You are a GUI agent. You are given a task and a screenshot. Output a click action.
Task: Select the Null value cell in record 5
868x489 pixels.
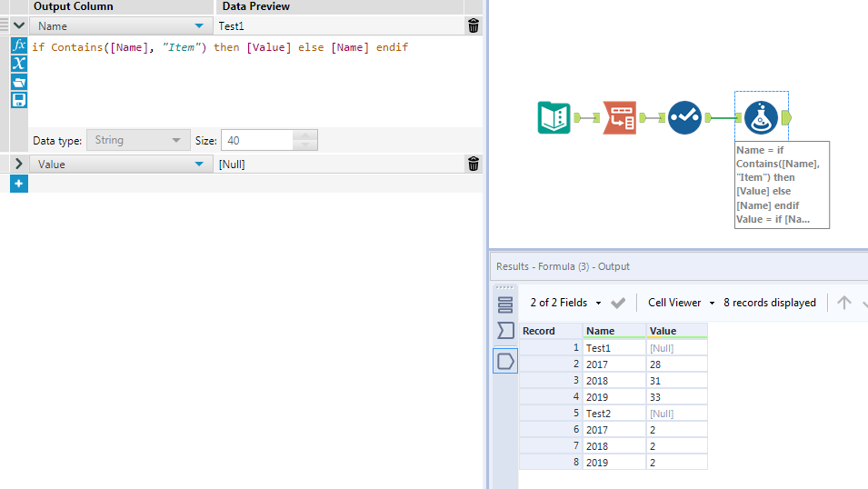pos(676,414)
